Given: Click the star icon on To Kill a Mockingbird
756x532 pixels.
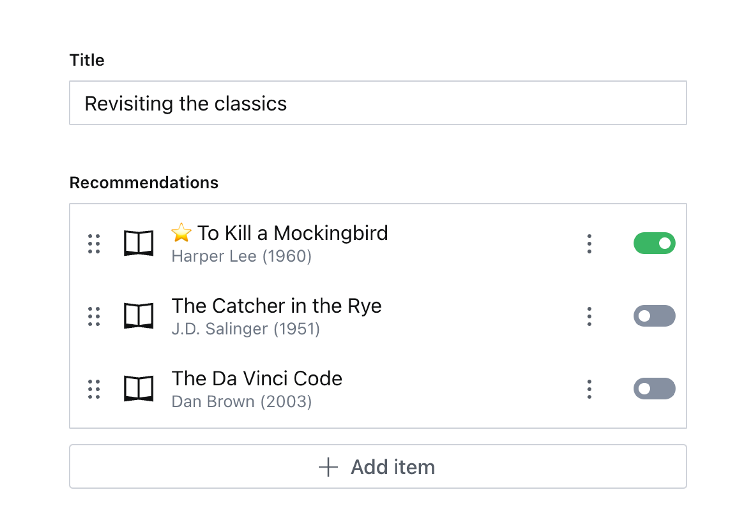Looking at the screenshot, I should (x=181, y=232).
